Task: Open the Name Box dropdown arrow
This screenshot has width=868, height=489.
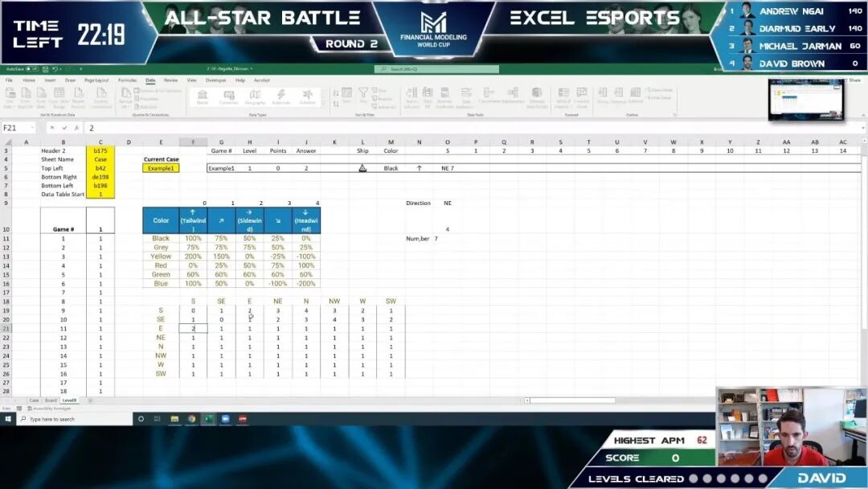Action: click(x=32, y=128)
